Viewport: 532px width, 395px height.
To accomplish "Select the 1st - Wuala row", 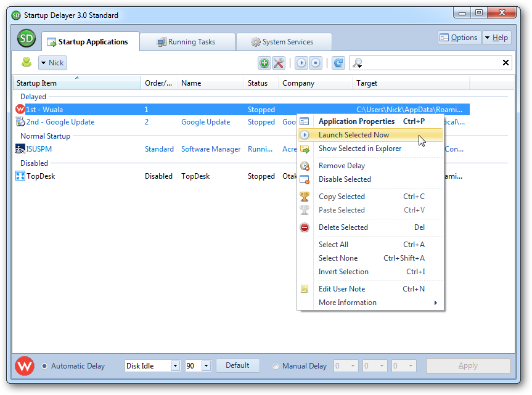I will [243, 110].
